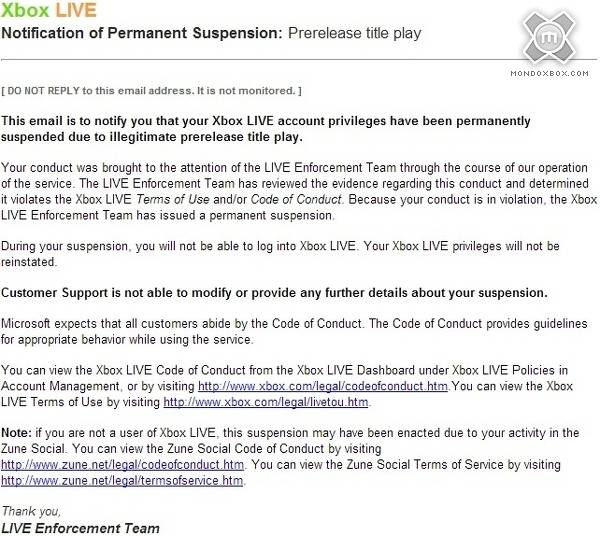The image size is (600, 536).
Task: Click the bold 'Note:' label
Action: click(x=18, y=433)
